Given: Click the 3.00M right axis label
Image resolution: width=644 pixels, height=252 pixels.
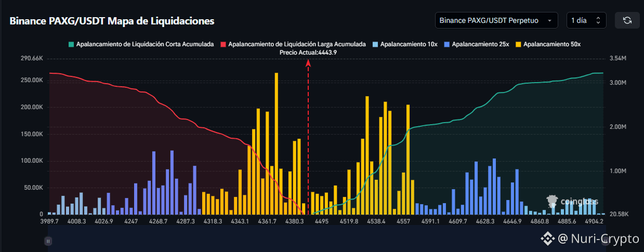Looking at the screenshot, I should pos(618,83).
